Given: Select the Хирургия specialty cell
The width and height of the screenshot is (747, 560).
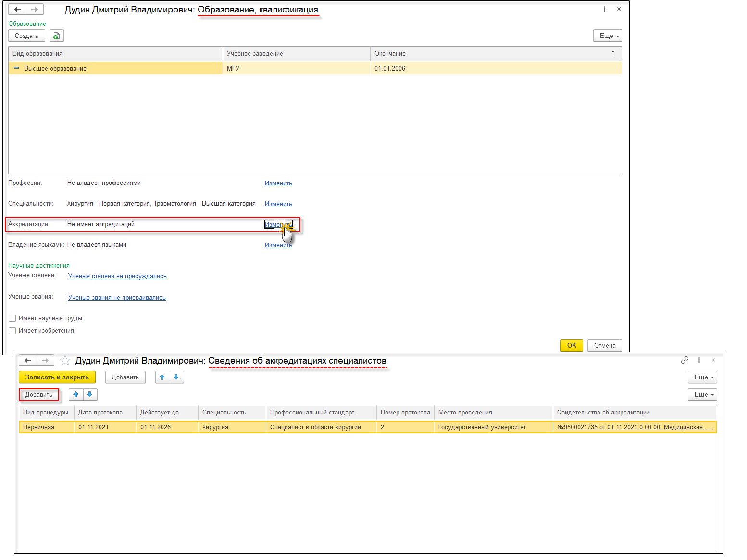Looking at the screenshot, I should click(232, 427).
